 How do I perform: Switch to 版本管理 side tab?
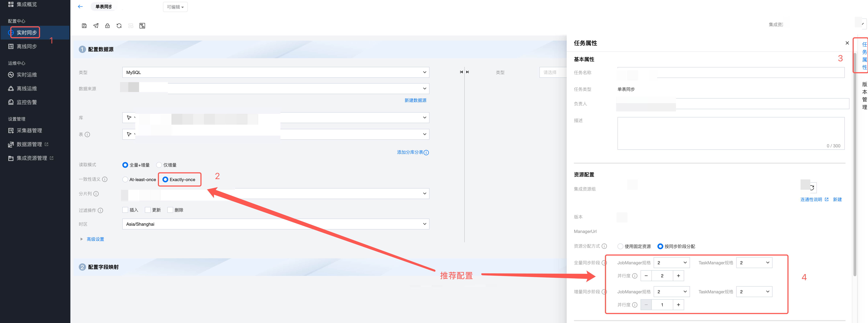coord(864,96)
